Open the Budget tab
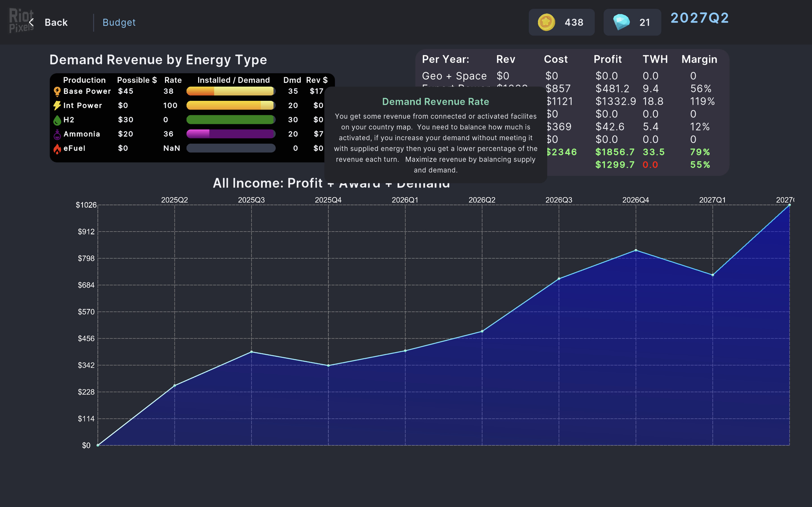 pos(119,23)
